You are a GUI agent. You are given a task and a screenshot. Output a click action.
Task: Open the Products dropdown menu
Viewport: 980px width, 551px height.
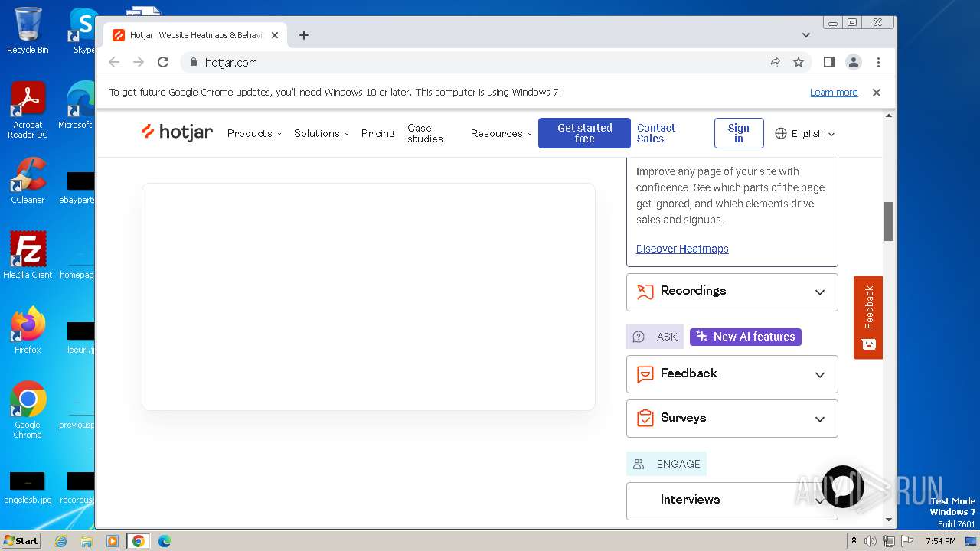coord(254,133)
